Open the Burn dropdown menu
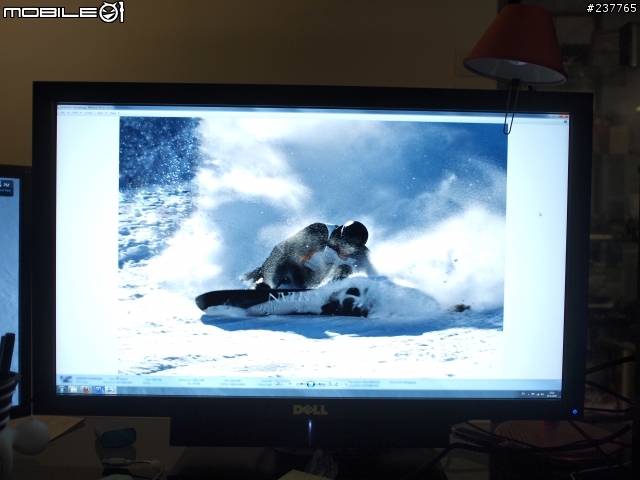Screen dimensions: 640x480 (x=102, y=113)
